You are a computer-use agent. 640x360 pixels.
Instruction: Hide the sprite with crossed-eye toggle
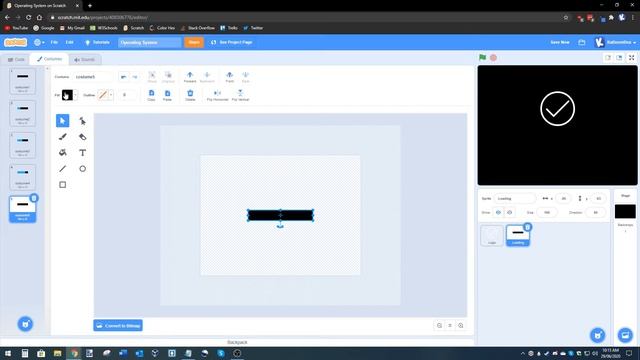click(509, 212)
